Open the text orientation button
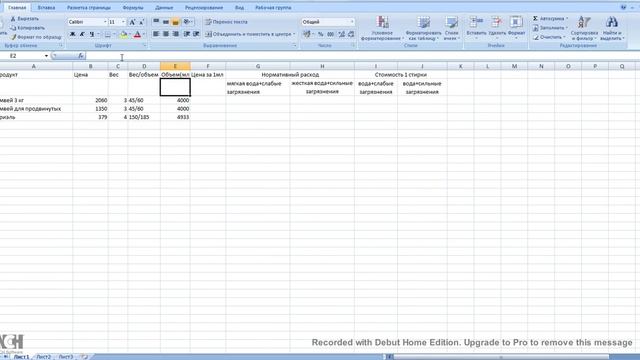This screenshot has width=640, height=360. [x=187, y=22]
